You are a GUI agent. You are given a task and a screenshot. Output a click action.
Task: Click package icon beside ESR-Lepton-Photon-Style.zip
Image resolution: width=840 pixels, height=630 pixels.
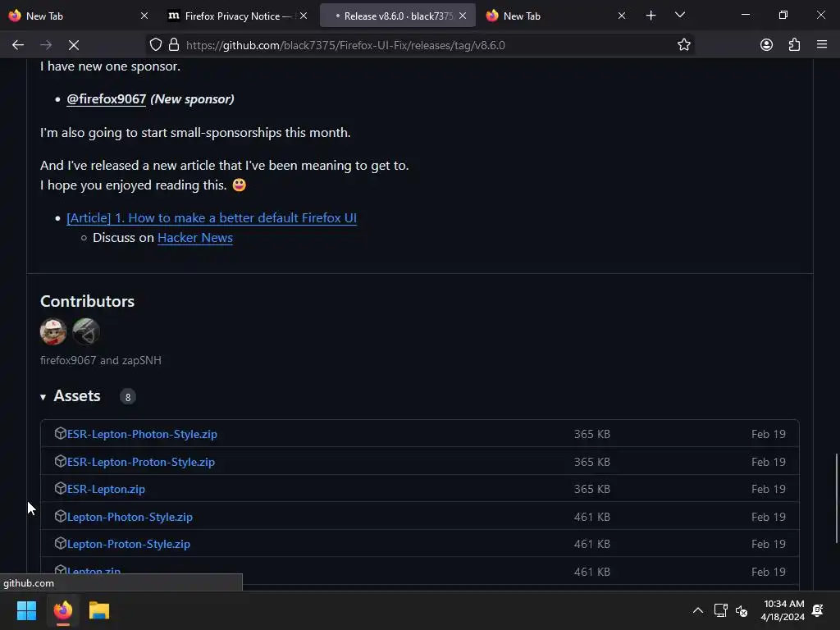tap(60, 433)
